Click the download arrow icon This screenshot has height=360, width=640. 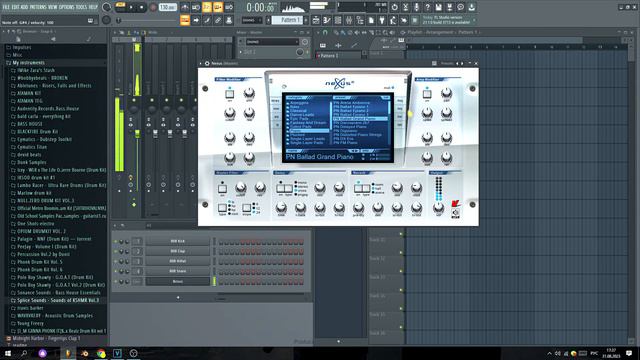pyautogui.click(x=471, y=7)
